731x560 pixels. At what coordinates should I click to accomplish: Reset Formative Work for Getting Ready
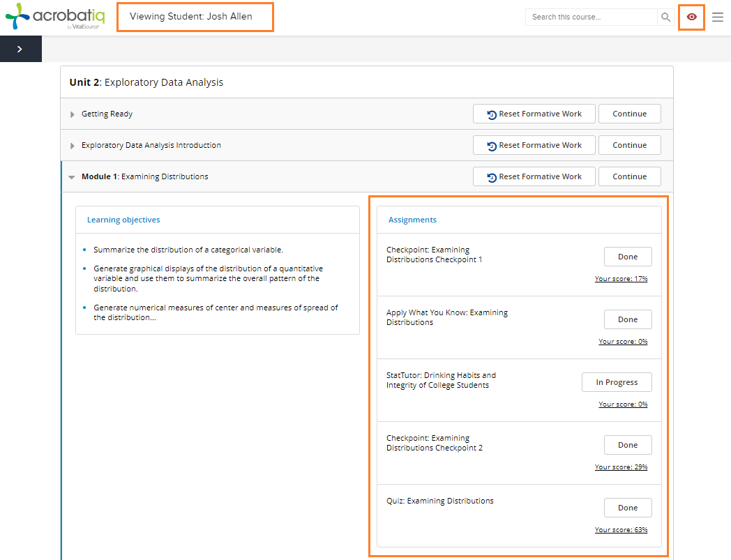pos(534,114)
